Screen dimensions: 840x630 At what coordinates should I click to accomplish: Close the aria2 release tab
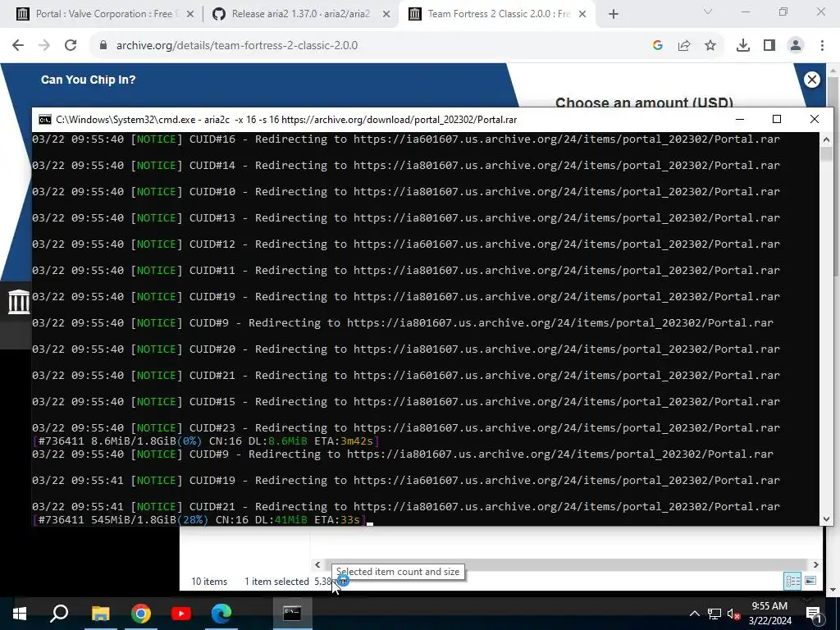386,15
